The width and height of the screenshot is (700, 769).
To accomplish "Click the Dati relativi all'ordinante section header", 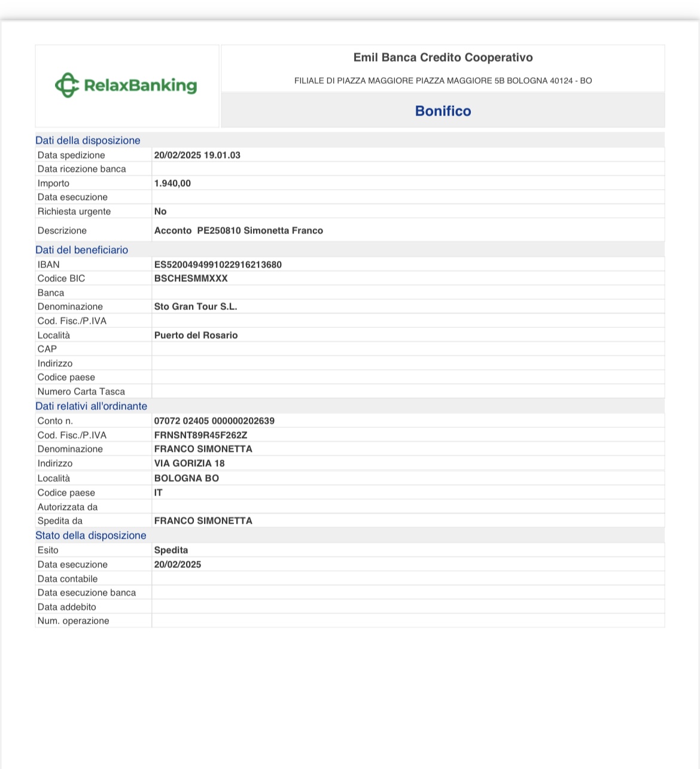I will click(x=92, y=406).
